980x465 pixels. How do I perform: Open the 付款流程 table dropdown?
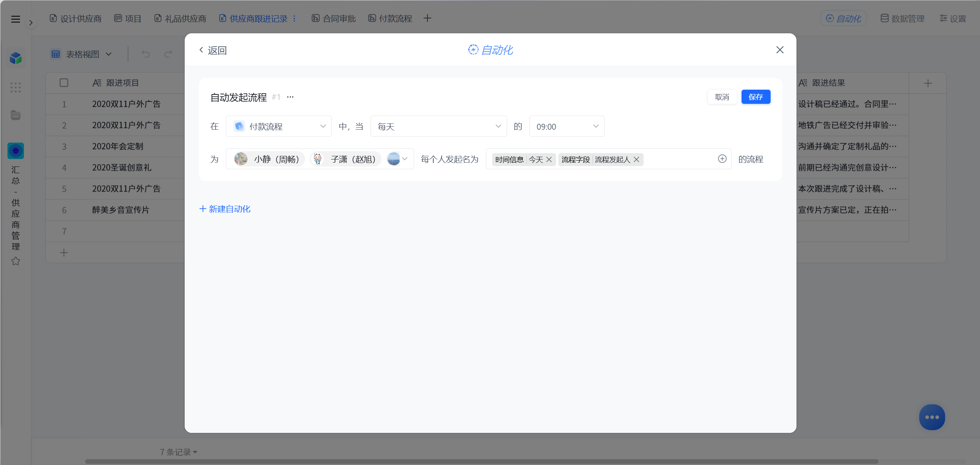279,126
